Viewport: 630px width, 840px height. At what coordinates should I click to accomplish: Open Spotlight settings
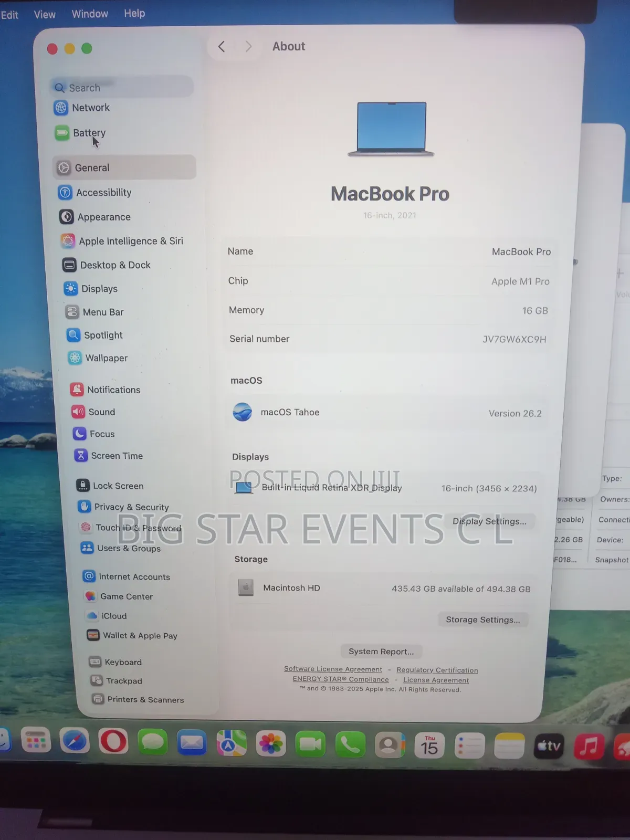point(94,335)
